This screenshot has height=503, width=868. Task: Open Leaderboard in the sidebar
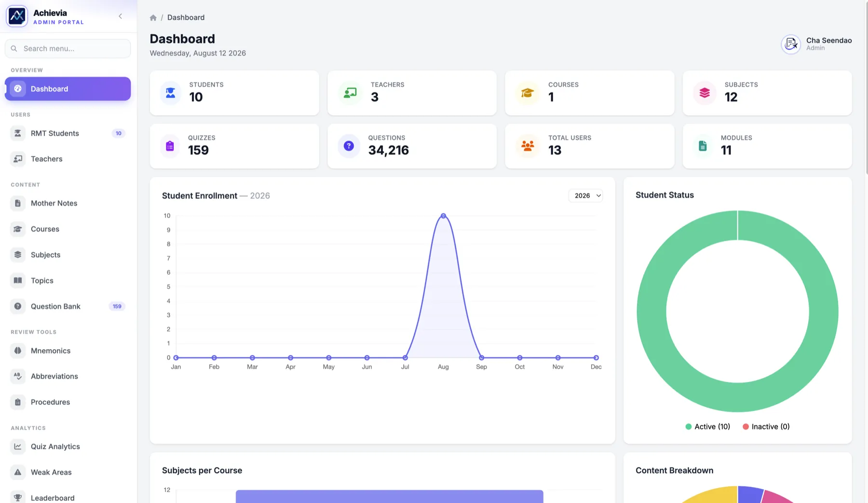point(68,498)
